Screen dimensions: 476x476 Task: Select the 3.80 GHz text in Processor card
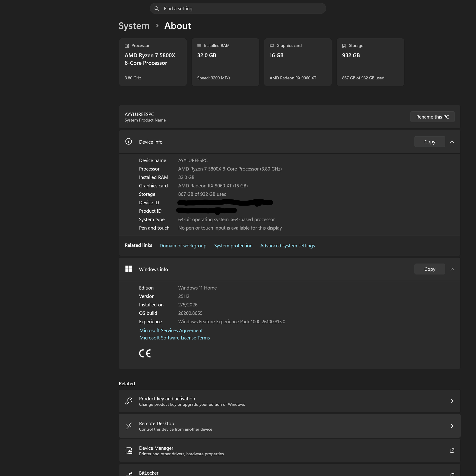click(133, 78)
